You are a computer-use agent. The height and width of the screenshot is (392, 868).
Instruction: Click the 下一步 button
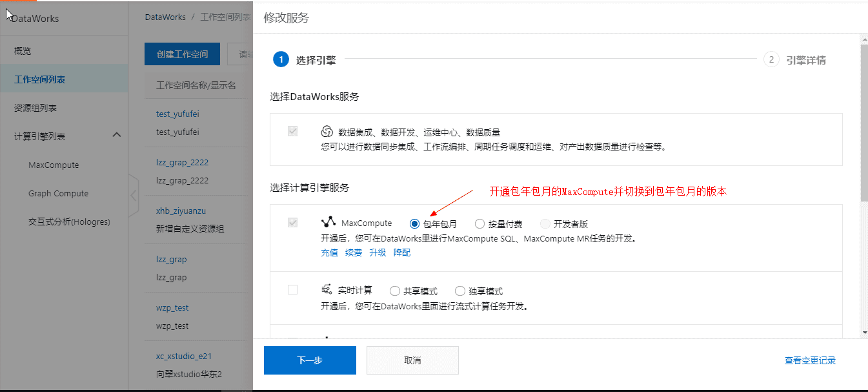pos(310,360)
